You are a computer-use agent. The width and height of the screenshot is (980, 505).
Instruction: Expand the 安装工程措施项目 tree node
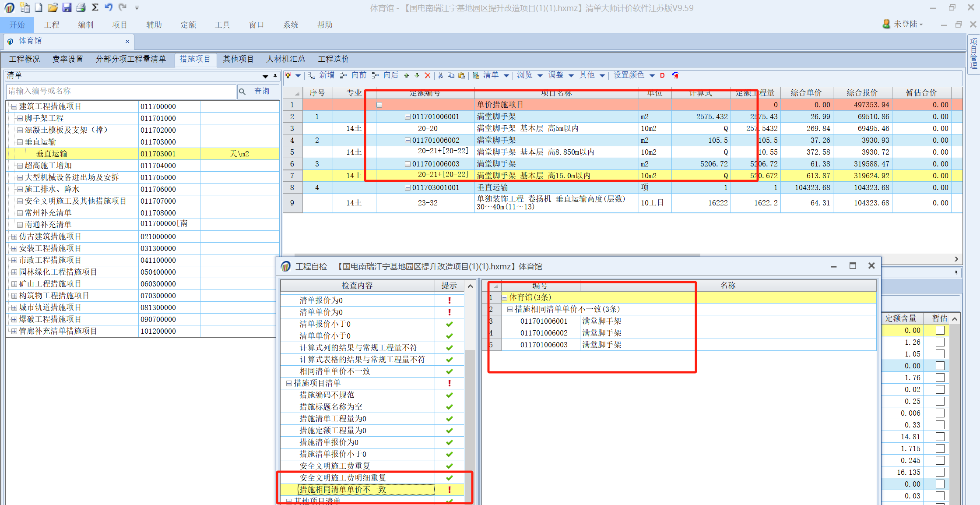pos(14,248)
